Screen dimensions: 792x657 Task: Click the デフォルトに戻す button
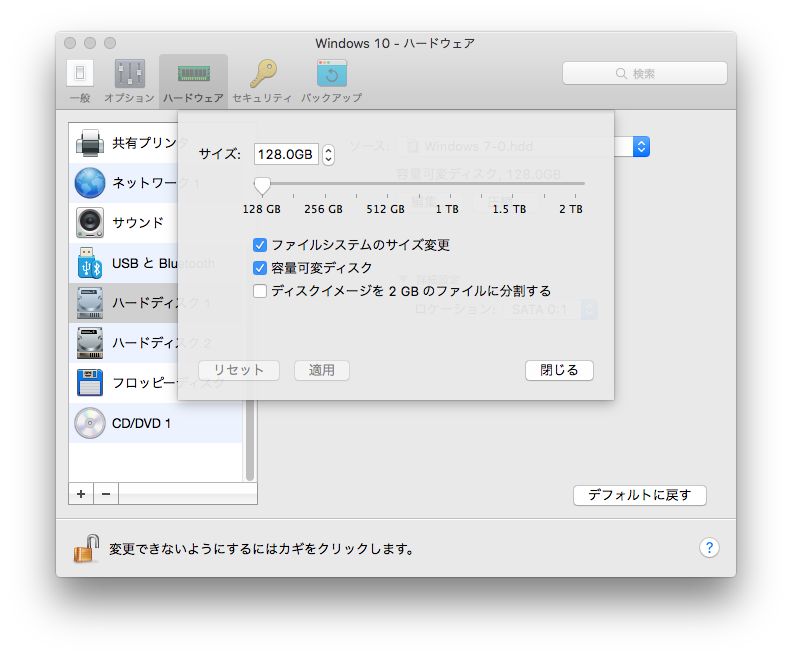point(639,495)
